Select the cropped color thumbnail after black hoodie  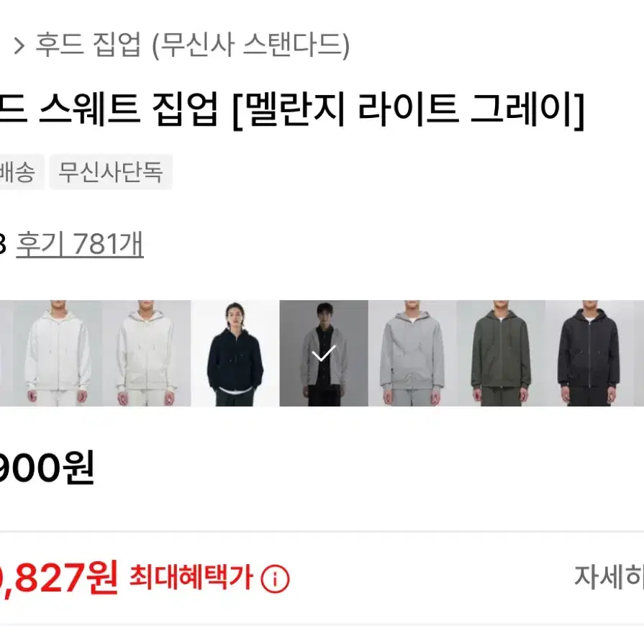[639, 353]
